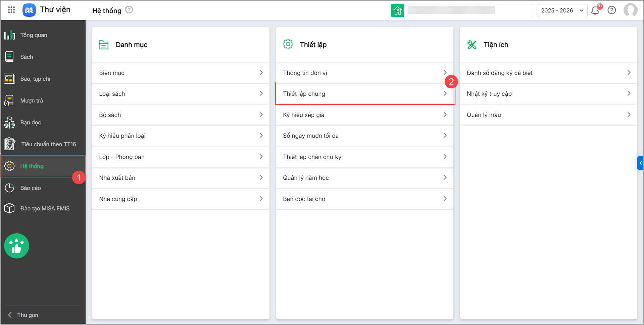
Task: Open Tiêu chuẩn theo TT16 in sidebar
Action: (48, 144)
